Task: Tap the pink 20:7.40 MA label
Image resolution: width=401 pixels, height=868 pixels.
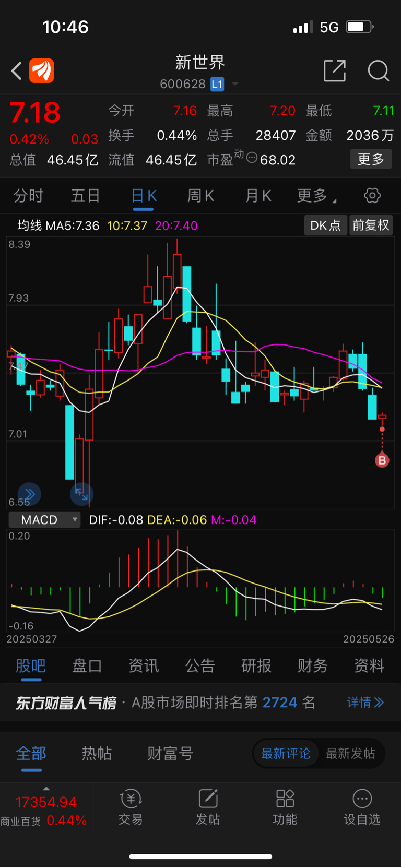Action: coord(176,226)
